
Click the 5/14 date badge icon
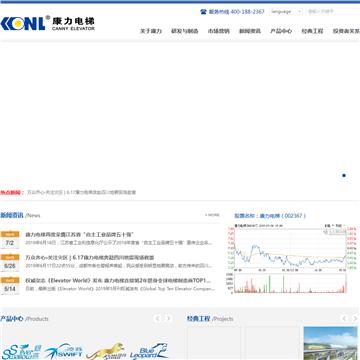coord(10,285)
